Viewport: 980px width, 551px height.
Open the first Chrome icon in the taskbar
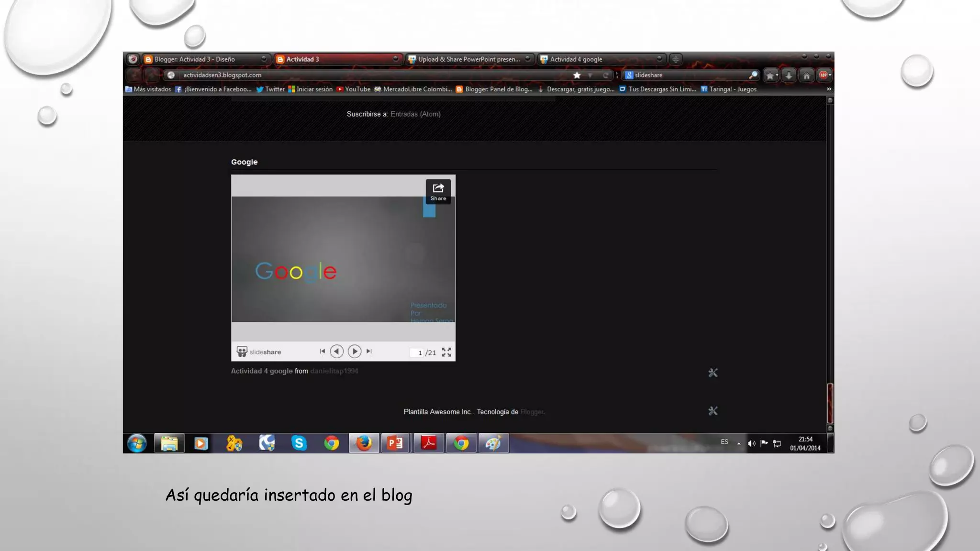pyautogui.click(x=331, y=443)
